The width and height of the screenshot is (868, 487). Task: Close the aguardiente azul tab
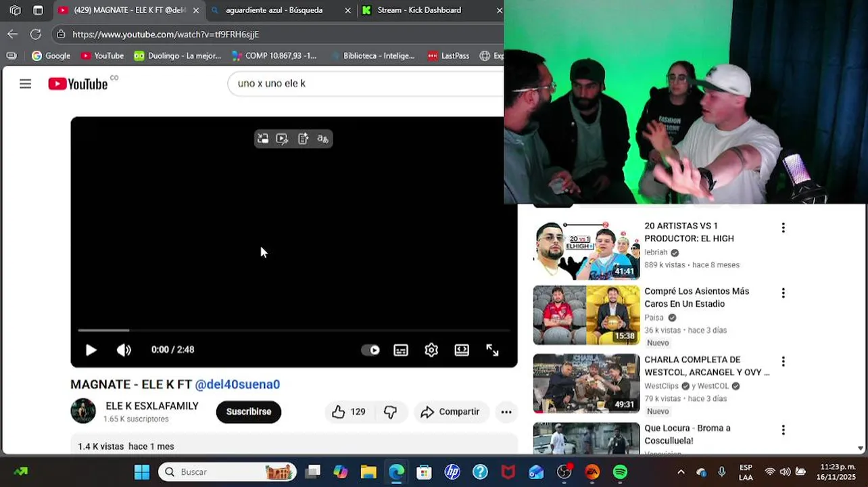tap(348, 10)
